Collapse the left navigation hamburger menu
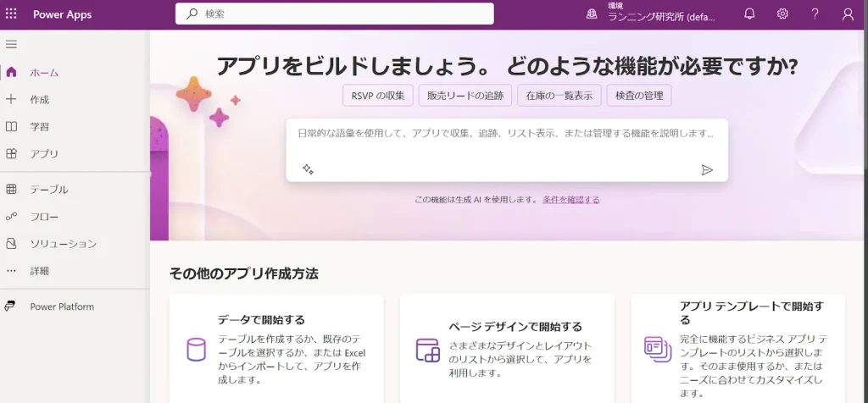Image resolution: width=868 pixels, height=403 pixels. click(12, 44)
